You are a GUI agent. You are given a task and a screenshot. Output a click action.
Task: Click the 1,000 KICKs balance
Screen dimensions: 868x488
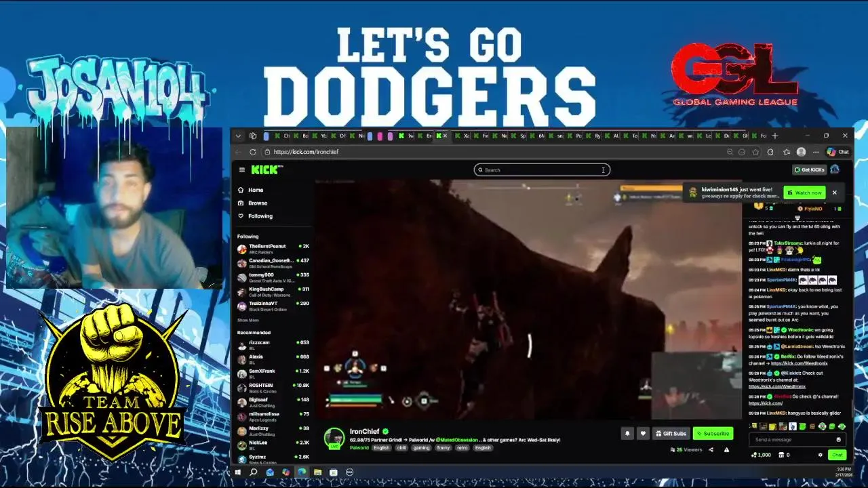click(x=762, y=455)
